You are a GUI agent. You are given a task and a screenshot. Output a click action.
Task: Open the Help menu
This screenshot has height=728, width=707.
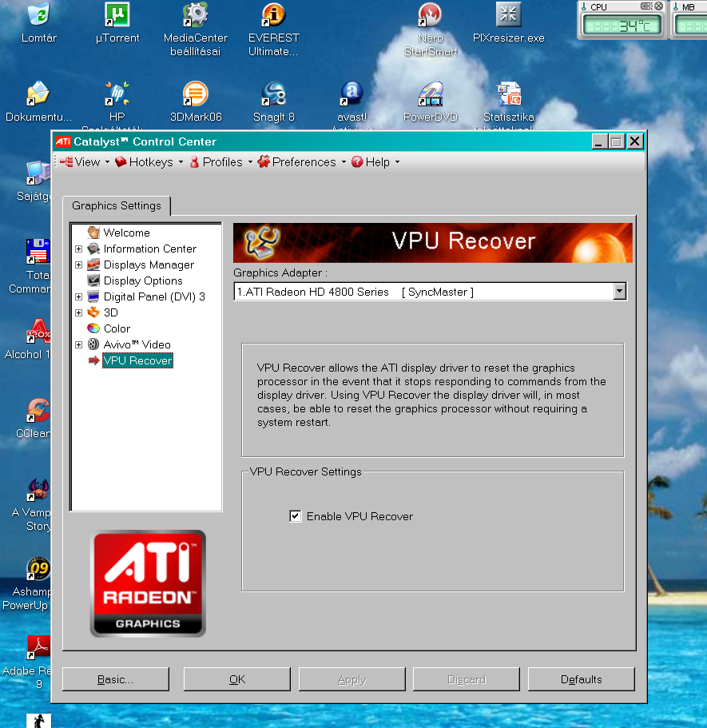coord(375,162)
